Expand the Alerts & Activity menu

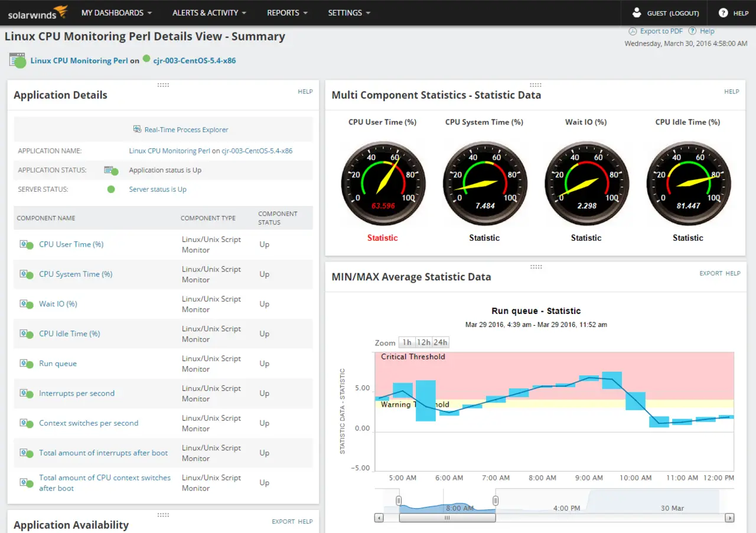[x=209, y=12]
